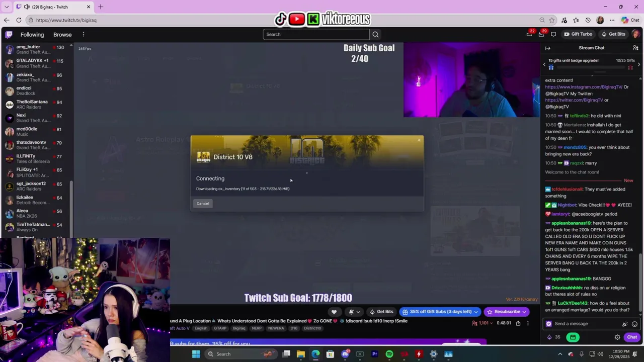Open File Explorer from the taskbar
The height and width of the screenshot is (362, 644).
(x=301, y=354)
